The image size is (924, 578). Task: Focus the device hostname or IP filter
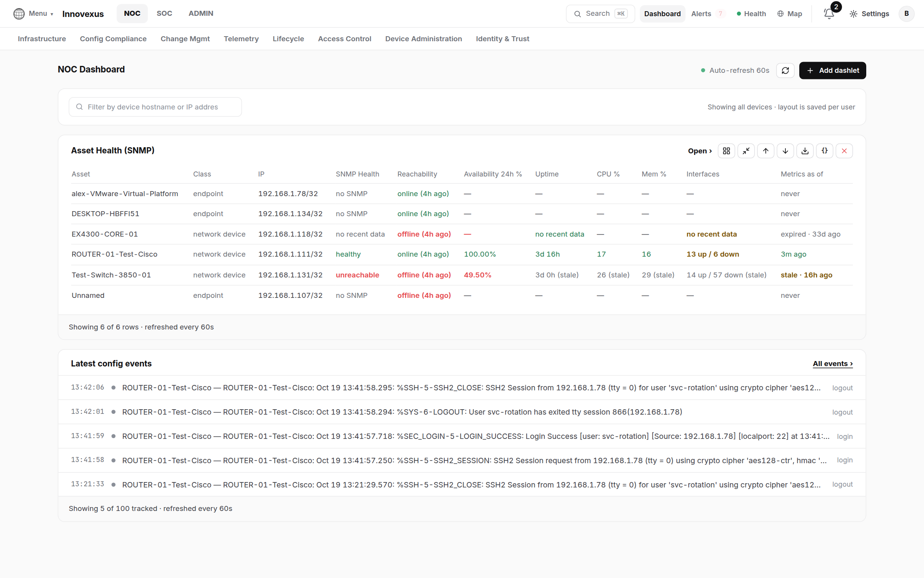coord(155,107)
